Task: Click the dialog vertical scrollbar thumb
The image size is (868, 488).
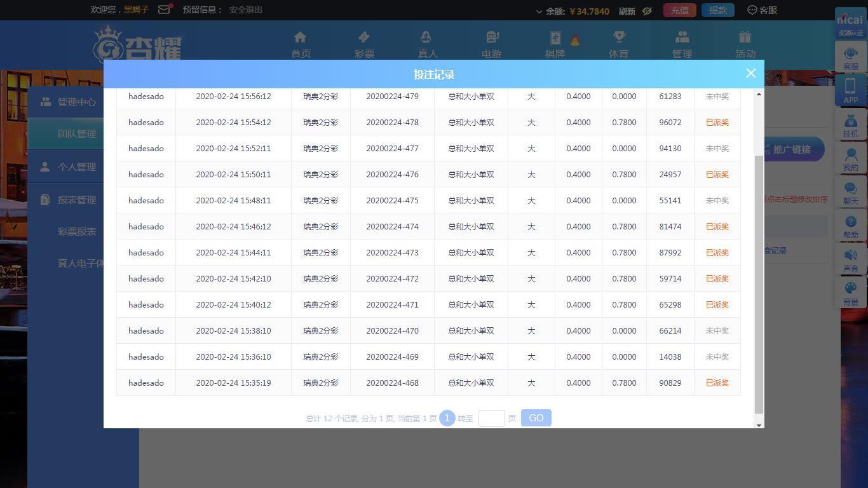Action: coord(759,284)
